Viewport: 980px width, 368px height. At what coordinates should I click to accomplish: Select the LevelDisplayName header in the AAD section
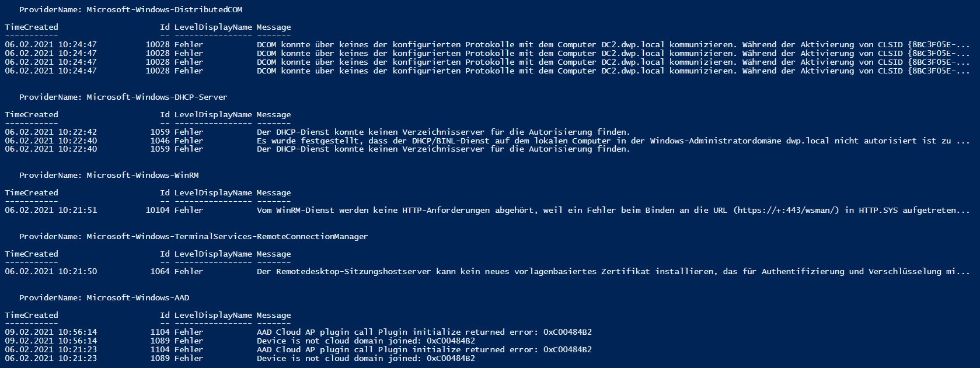(213, 316)
